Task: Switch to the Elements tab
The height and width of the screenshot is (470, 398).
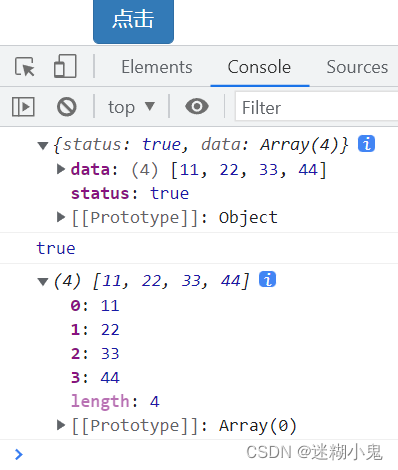Action: point(157,67)
